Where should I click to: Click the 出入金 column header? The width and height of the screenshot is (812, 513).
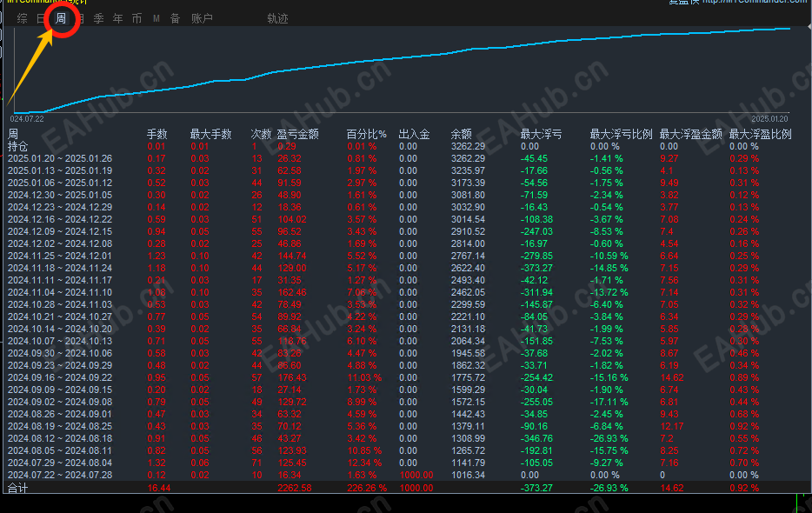tap(415, 134)
